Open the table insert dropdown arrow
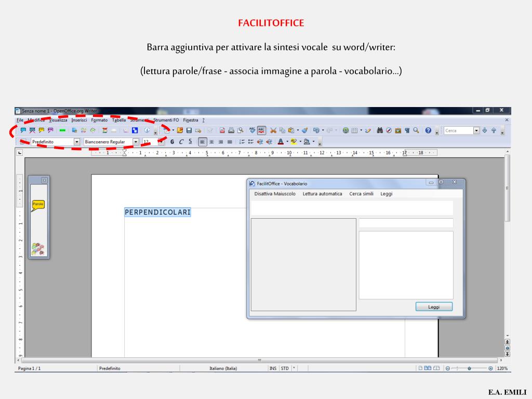This screenshot has height=399, width=532. tap(361, 130)
